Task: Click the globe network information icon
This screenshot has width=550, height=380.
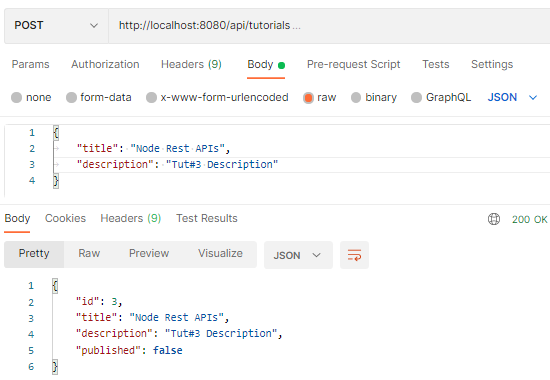Action: [494, 219]
